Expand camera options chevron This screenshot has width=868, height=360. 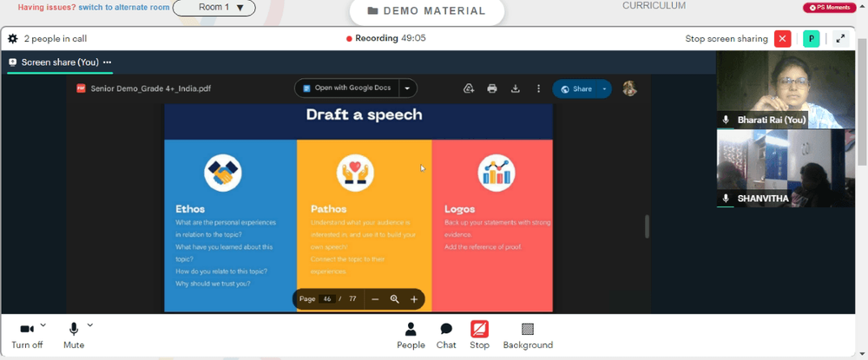43,325
